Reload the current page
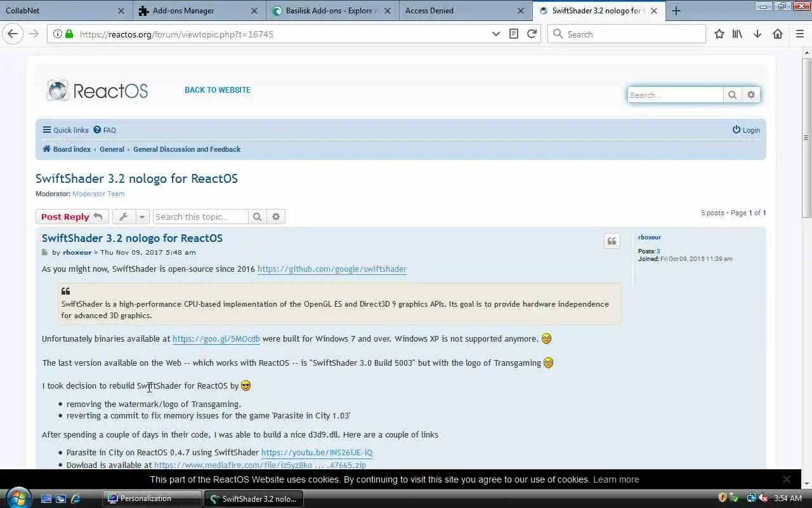 pos(532,34)
